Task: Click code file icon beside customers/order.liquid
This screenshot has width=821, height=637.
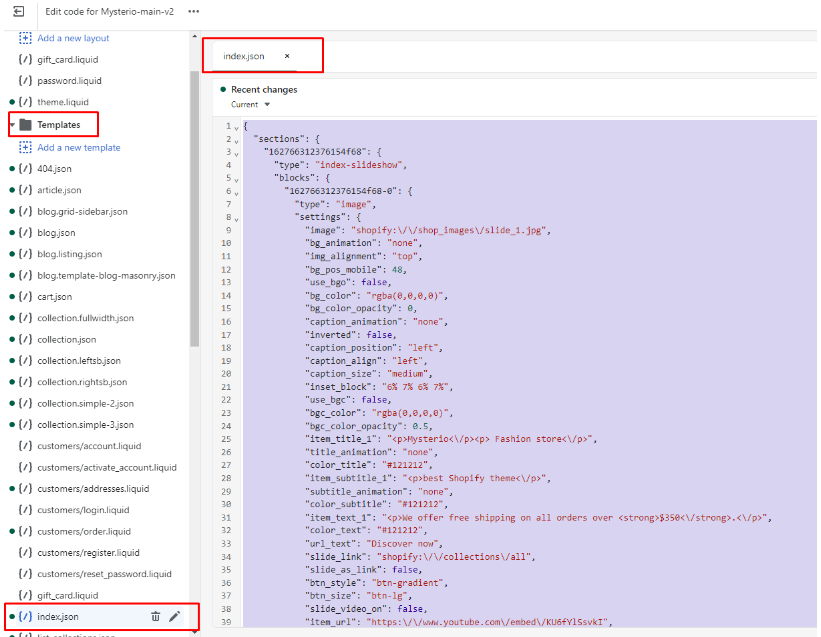Action: [25, 531]
